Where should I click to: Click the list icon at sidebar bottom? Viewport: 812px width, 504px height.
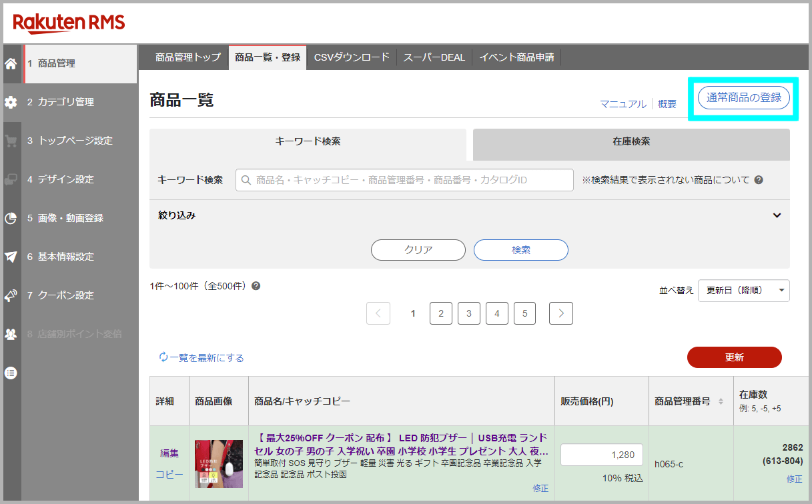click(x=11, y=373)
